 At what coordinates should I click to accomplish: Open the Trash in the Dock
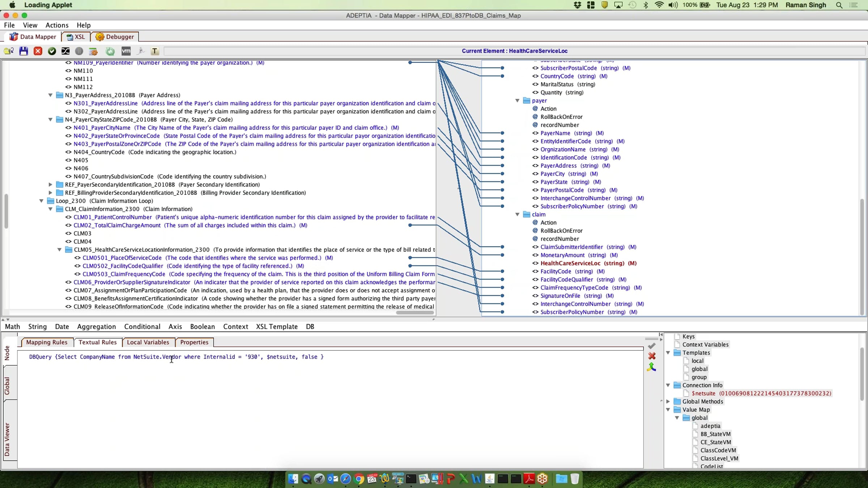coord(575,479)
